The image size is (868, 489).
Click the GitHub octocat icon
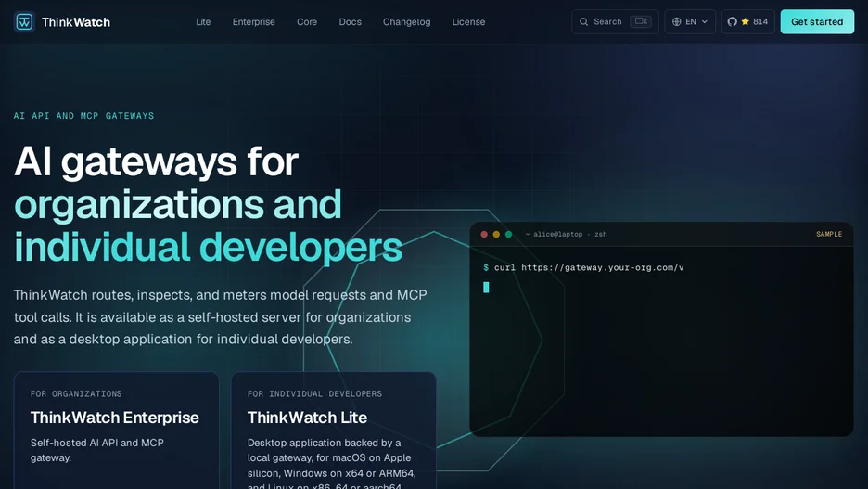click(732, 21)
